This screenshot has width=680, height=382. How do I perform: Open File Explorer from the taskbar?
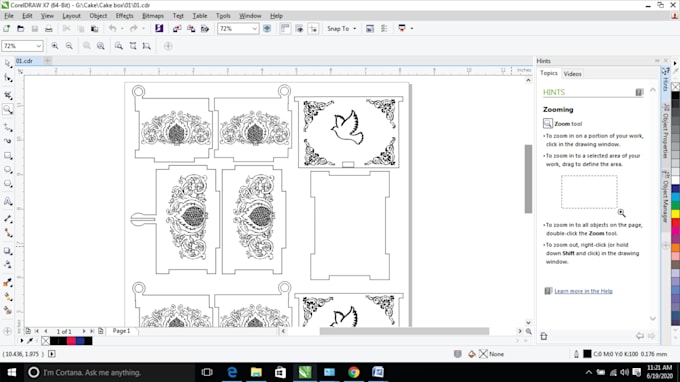pos(256,372)
